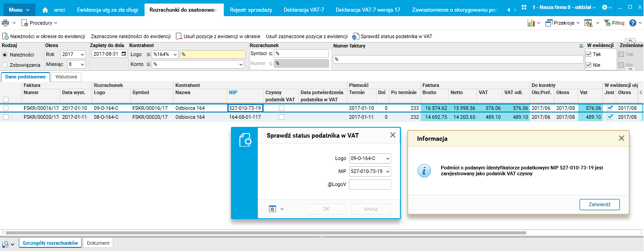This screenshot has width=644, height=251.
Task: Click into the @LogoV input field
Action: (370, 185)
